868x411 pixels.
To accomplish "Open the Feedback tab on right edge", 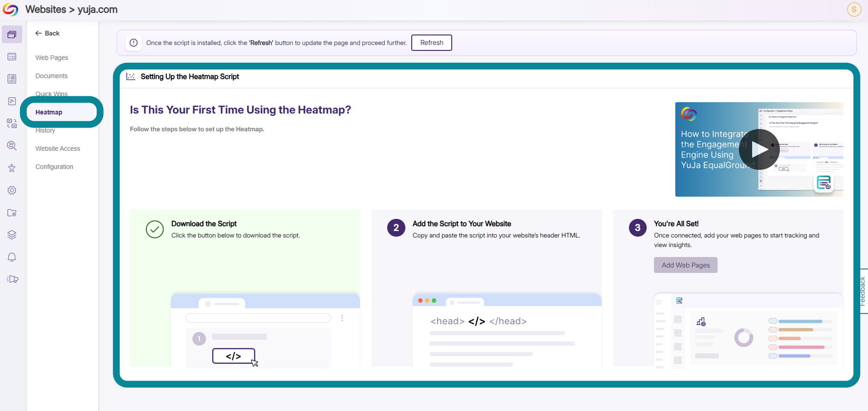I will [x=863, y=291].
